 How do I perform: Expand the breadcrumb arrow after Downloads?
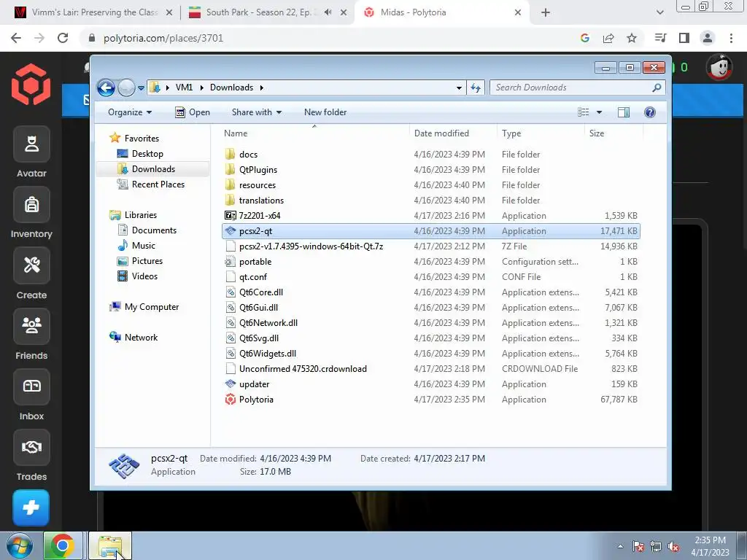coord(262,87)
